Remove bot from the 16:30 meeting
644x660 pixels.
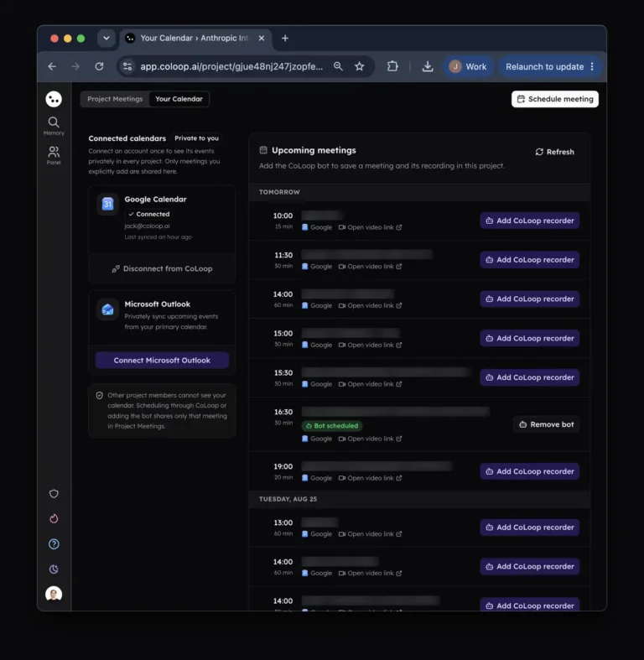[547, 424]
